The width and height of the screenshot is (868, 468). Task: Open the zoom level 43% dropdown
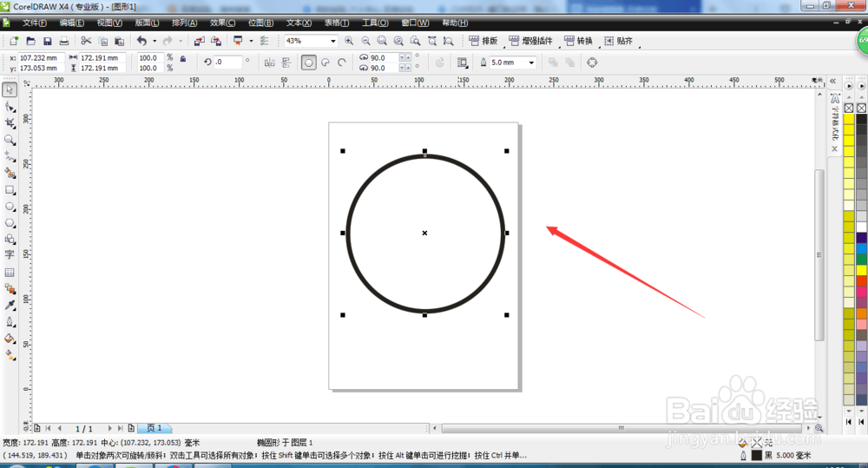333,41
